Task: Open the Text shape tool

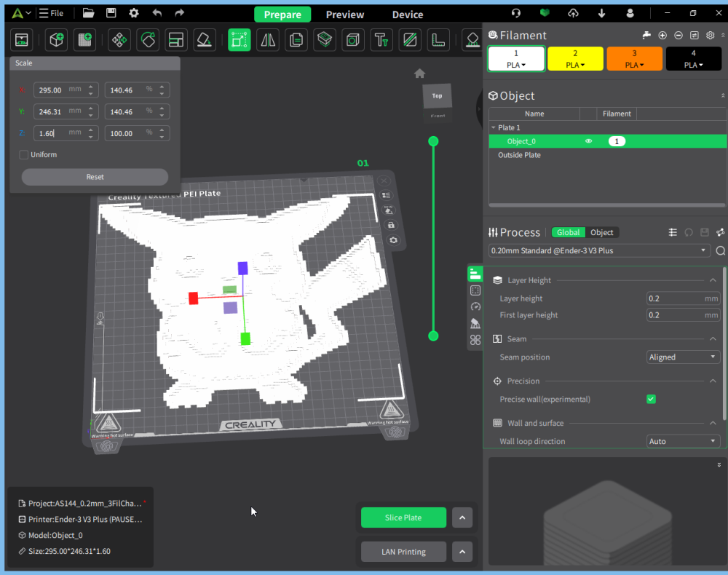Action: click(381, 40)
